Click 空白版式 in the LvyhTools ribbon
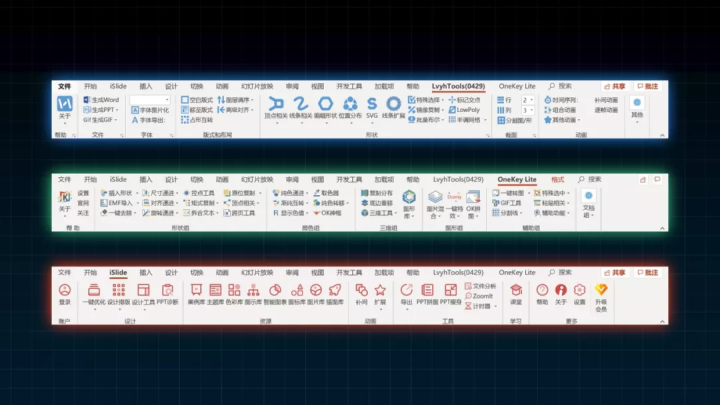Screen dimensions: 720x405 pyautogui.click(x=197, y=100)
